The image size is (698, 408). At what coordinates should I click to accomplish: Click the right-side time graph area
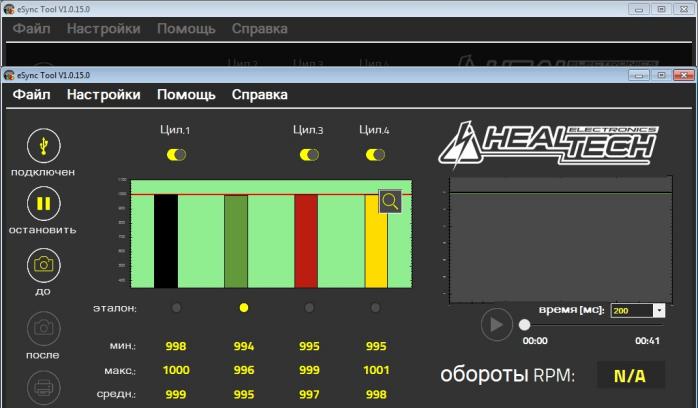tap(561, 240)
